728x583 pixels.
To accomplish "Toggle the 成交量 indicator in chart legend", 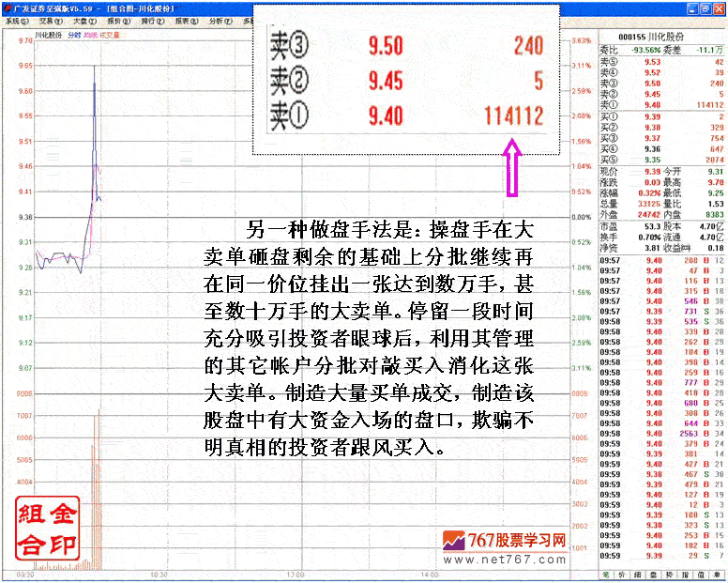I will click(109, 34).
